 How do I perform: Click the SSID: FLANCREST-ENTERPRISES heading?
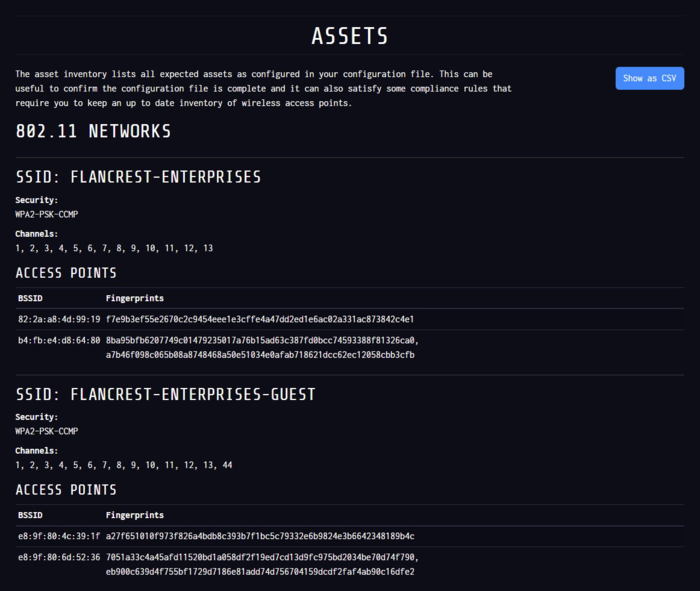tap(138, 177)
